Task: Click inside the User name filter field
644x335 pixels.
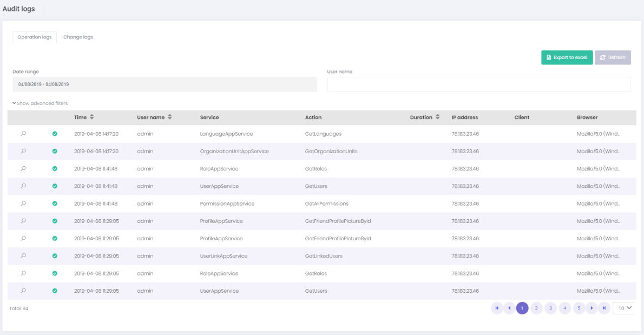Action: coord(479,84)
